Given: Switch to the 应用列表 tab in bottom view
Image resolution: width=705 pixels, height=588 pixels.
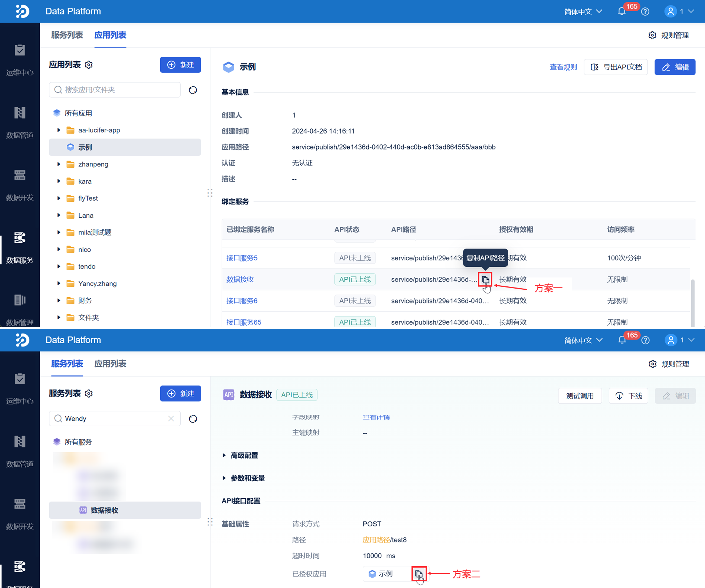Looking at the screenshot, I should [110, 364].
